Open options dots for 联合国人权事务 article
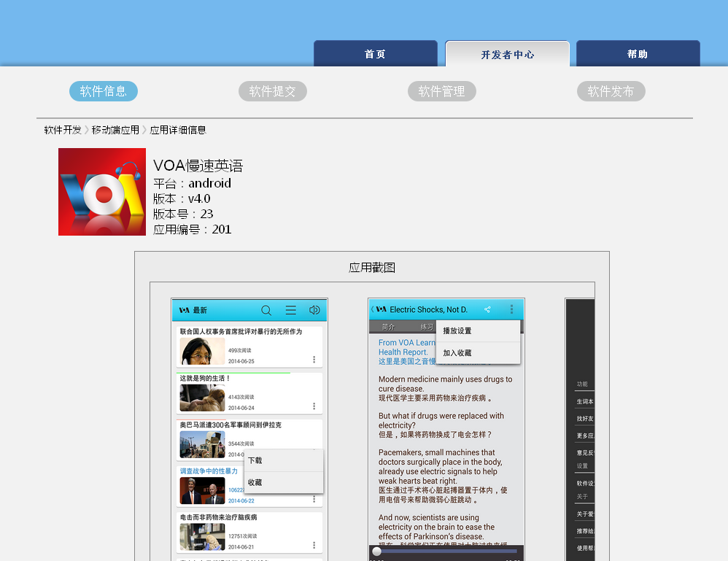728x561 pixels. 314,360
